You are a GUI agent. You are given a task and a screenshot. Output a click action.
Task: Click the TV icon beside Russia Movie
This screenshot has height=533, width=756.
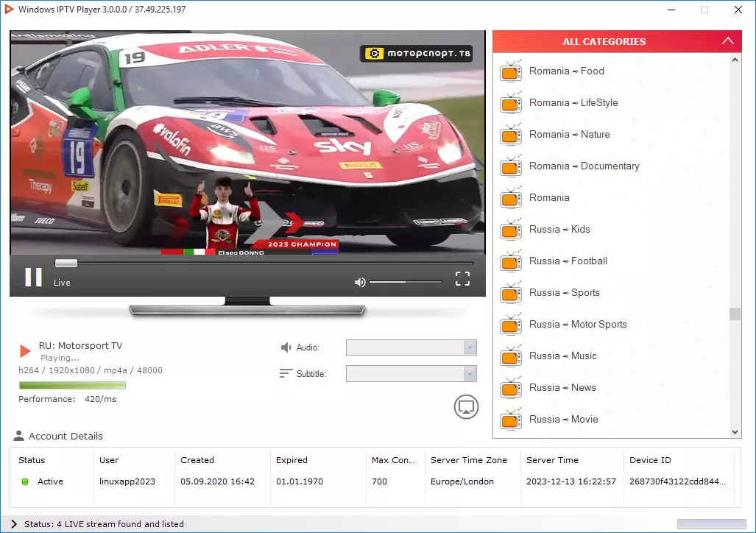pos(511,420)
